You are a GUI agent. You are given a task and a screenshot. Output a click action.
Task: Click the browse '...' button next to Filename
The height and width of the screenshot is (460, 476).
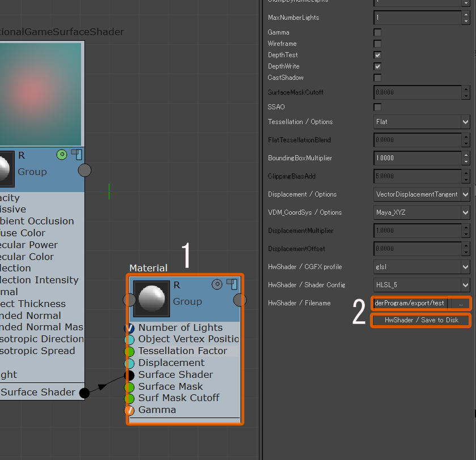pos(461,304)
